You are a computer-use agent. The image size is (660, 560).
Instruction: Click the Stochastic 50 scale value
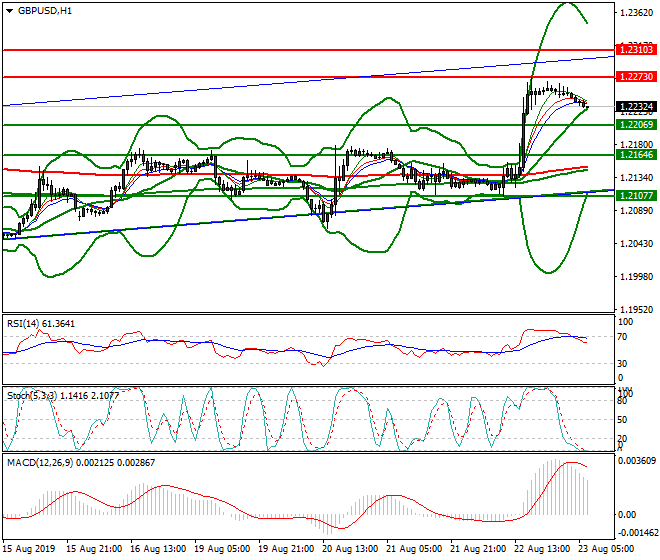[622, 420]
